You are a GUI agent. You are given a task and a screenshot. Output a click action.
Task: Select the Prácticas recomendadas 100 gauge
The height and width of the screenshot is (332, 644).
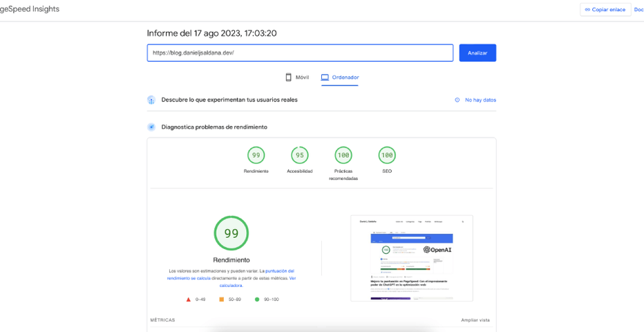click(343, 156)
